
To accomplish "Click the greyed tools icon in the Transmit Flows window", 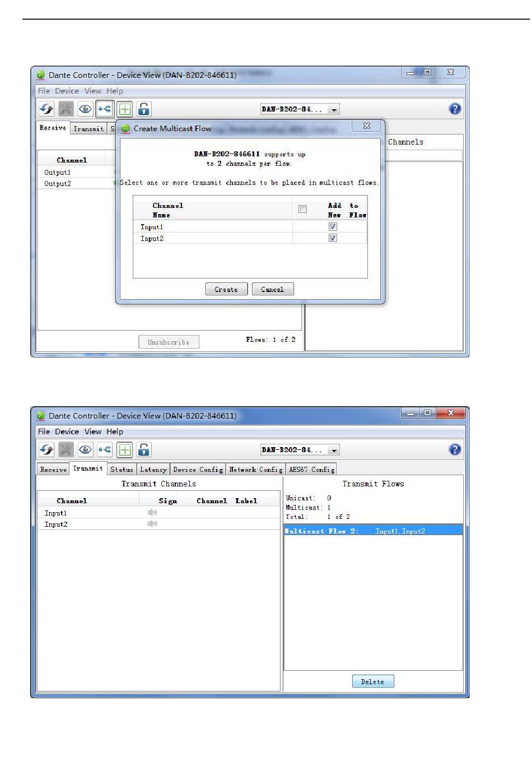I will coord(66,449).
